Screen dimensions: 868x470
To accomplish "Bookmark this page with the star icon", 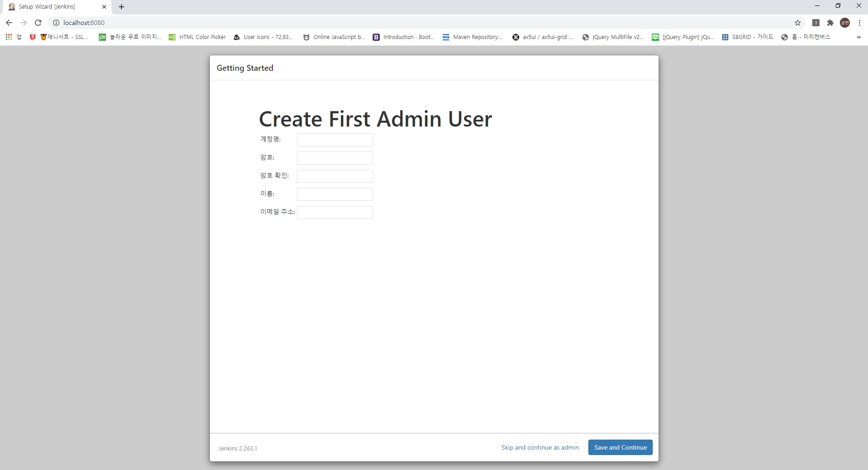I will point(798,23).
